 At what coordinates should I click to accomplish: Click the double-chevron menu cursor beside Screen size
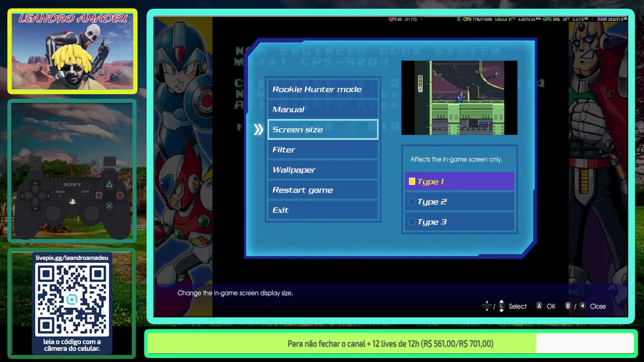(x=258, y=130)
